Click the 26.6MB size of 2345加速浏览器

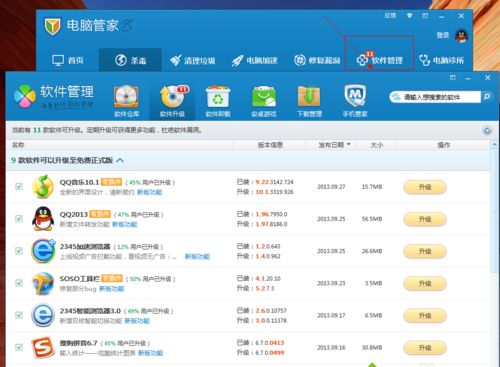pos(372,251)
